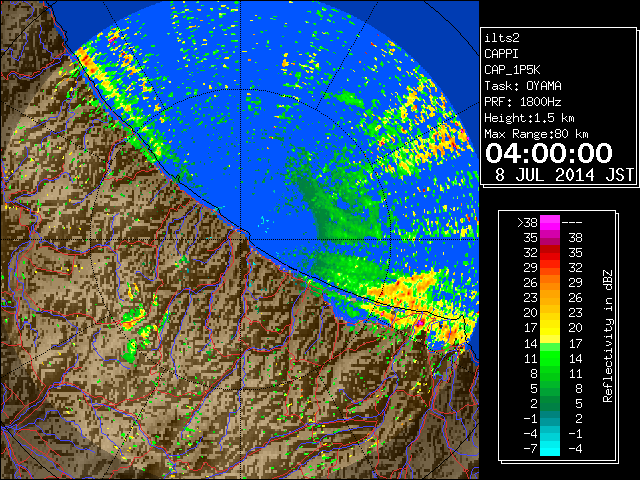Click the cyan -7 legend color swatch
Screen dimensions: 640x480
click(x=550, y=449)
